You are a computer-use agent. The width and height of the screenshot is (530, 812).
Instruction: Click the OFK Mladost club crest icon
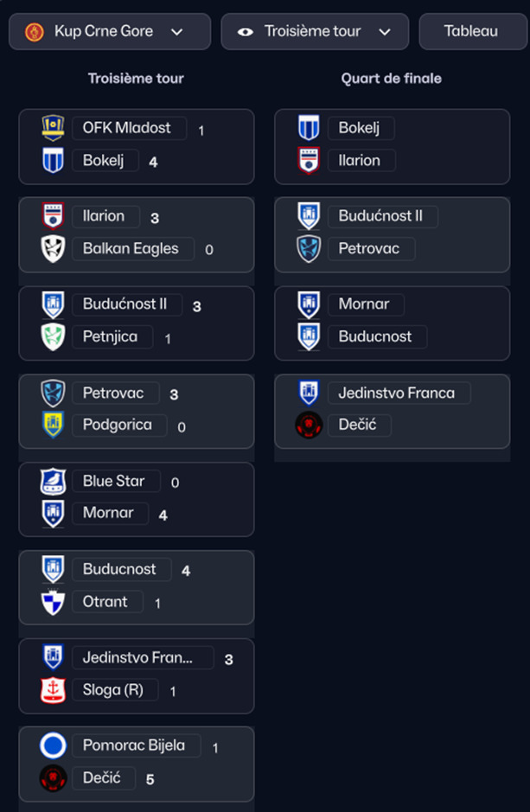click(x=54, y=128)
